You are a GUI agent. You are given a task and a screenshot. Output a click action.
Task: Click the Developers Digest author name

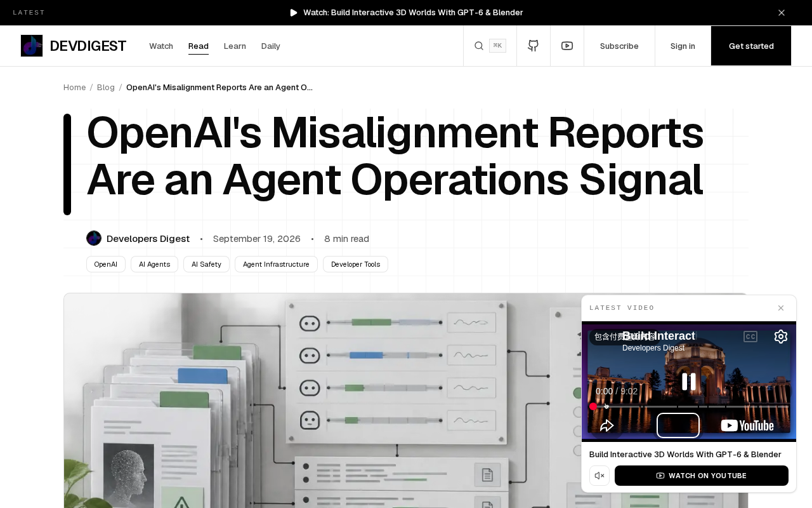[x=148, y=239]
